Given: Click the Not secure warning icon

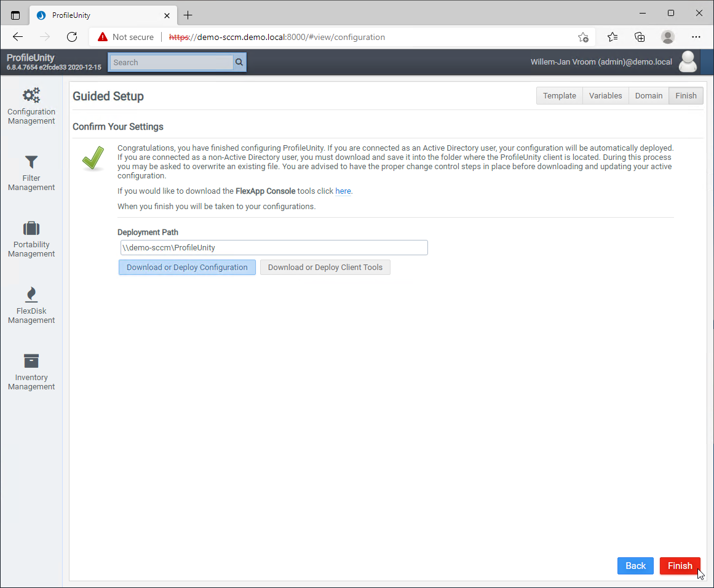Looking at the screenshot, I should [103, 37].
